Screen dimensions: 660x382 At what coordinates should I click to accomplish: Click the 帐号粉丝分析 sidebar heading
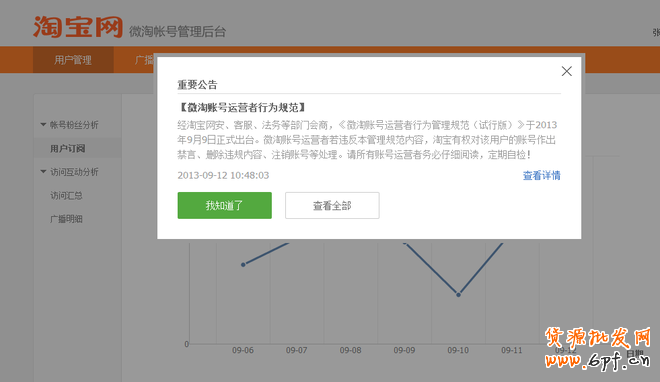pyautogui.click(x=74, y=125)
